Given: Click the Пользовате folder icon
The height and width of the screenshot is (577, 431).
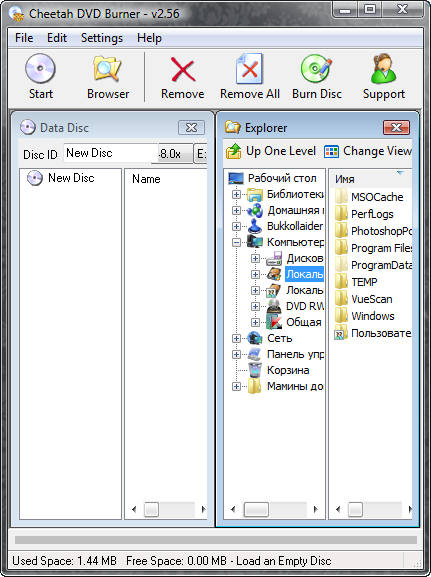Looking at the screenshot, I should tap(341, 333).
